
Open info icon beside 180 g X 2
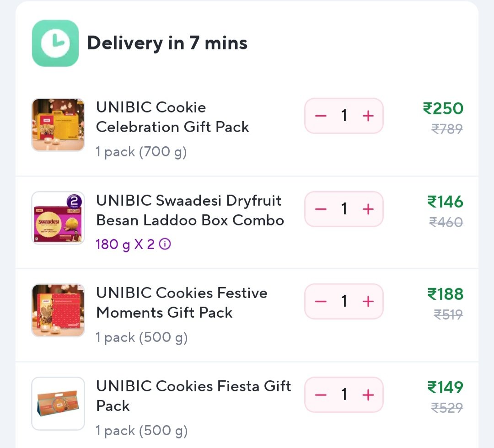(165, 245)
